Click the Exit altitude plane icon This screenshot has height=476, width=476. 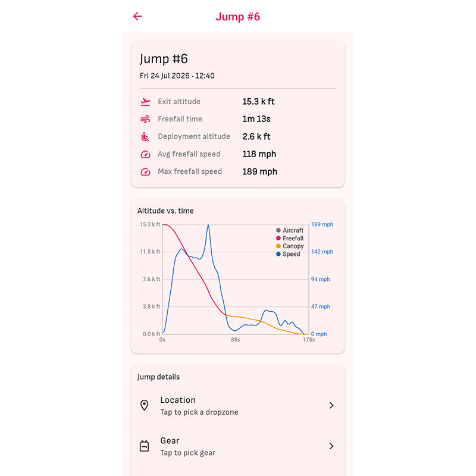[x=145, y=102]
